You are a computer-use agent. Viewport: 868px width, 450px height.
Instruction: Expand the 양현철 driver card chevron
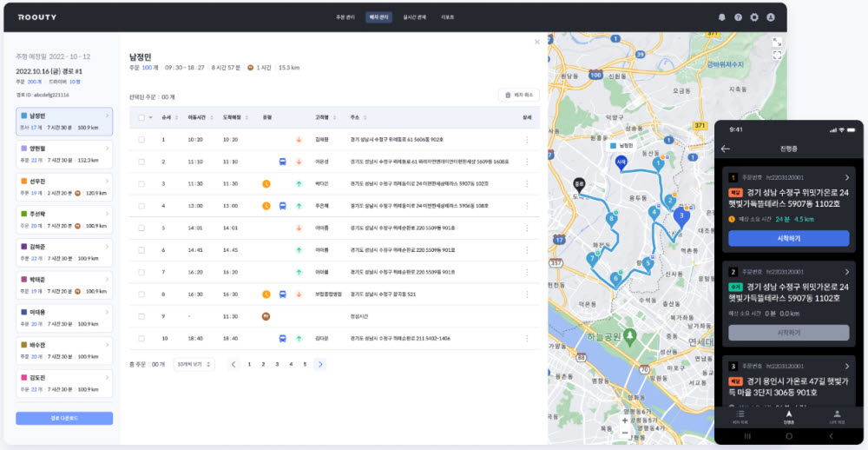107,149
